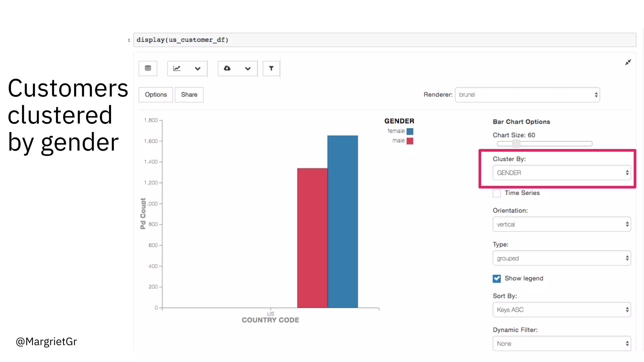Expand the chart type chevron
The image size is (644, 362).
click(197, 69)
